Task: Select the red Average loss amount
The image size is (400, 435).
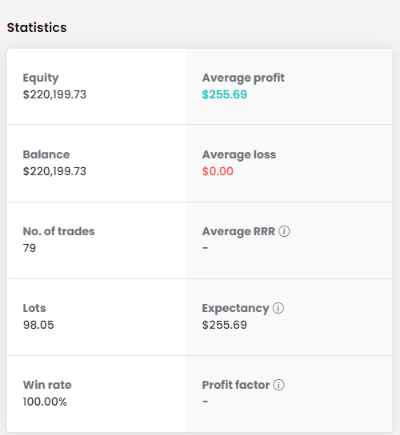Action: pos(218,171)
